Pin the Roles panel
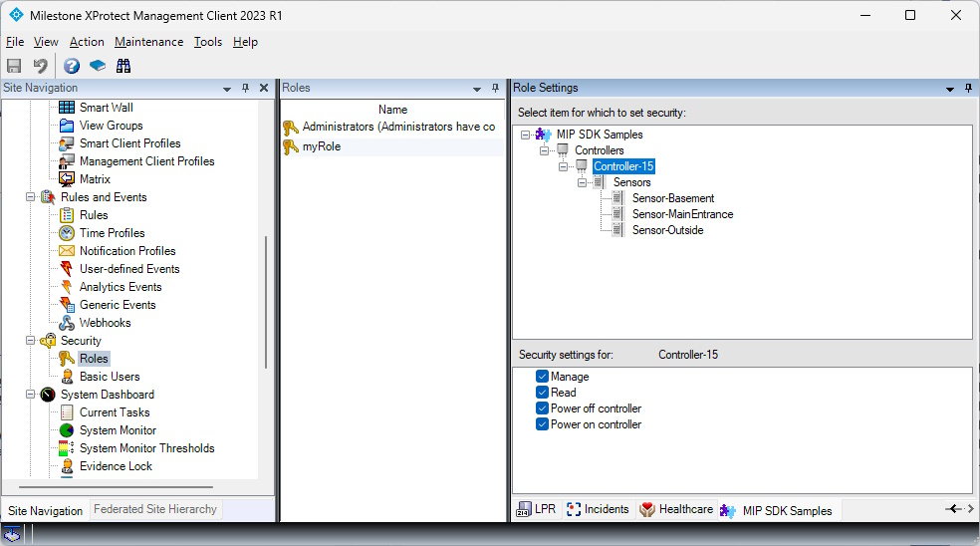This screenshot has height=546, width=980. click(496, 89)
